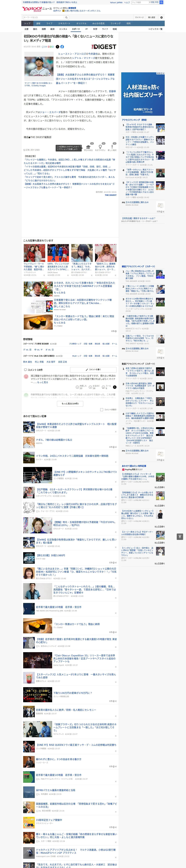Screen dimensions: 186x868
Task: Choose the エンタメ category
Action: point(63,29)
